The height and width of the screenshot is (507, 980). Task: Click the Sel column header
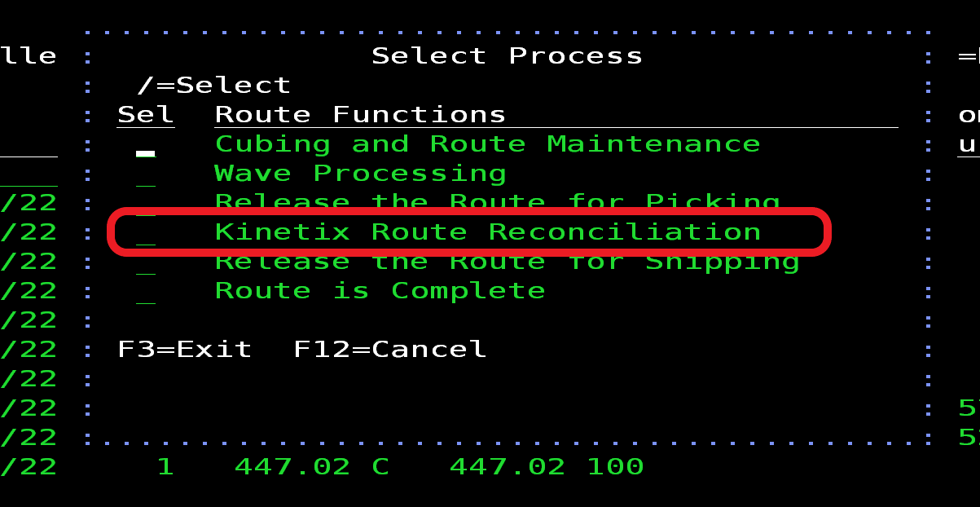(x=146, y=115)
